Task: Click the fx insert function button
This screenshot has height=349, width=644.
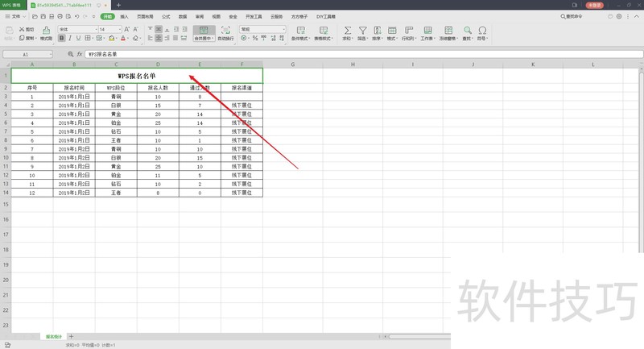Action: tap(79, 54)
